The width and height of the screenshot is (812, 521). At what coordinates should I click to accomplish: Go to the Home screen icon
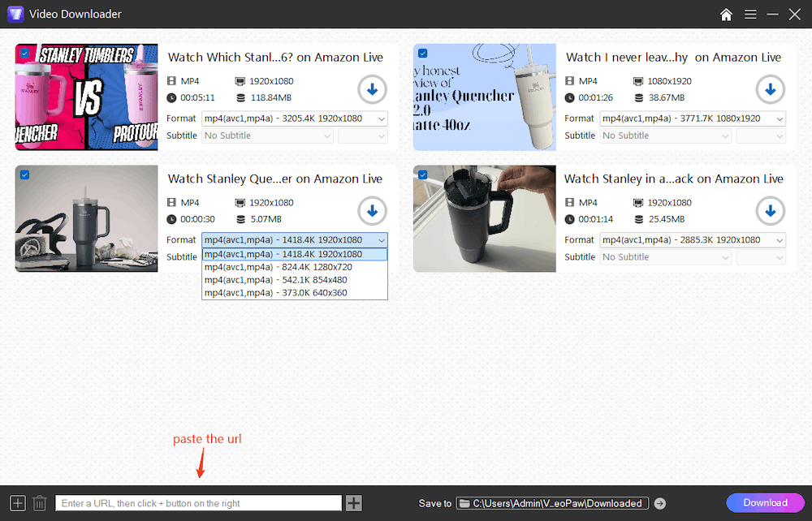click(726, 14)
